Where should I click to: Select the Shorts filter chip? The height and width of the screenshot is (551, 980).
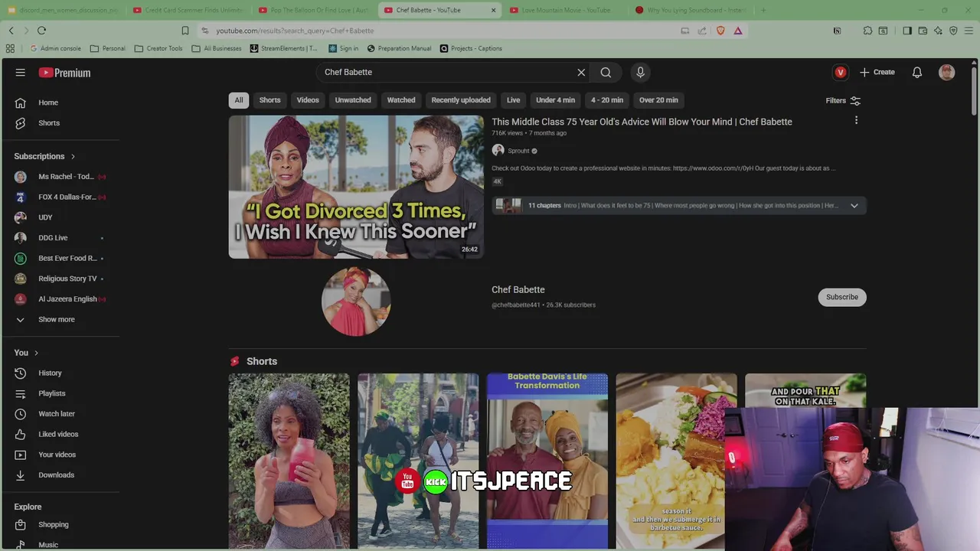269,100
